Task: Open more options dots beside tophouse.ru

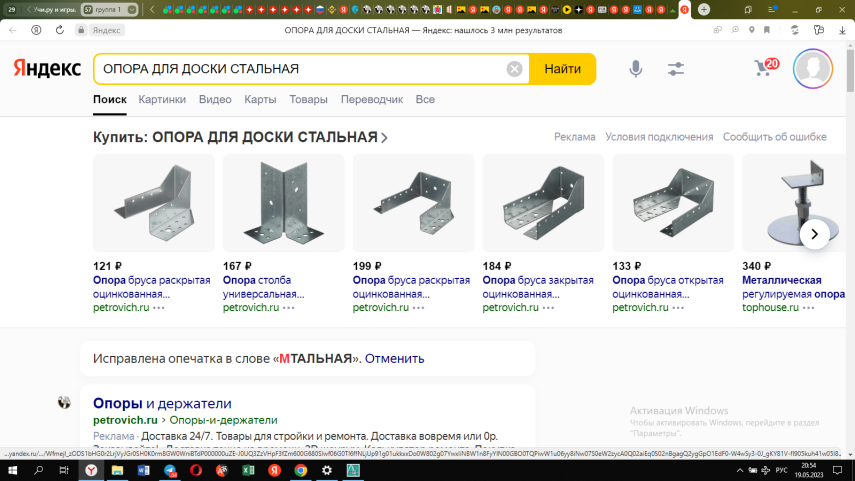Action: pos(809,308)
